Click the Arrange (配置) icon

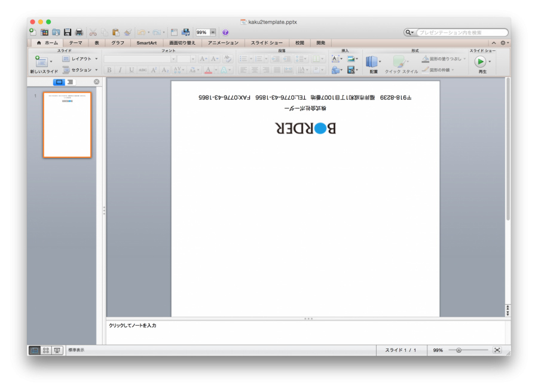pyautogui.click(x=372, y=62)
